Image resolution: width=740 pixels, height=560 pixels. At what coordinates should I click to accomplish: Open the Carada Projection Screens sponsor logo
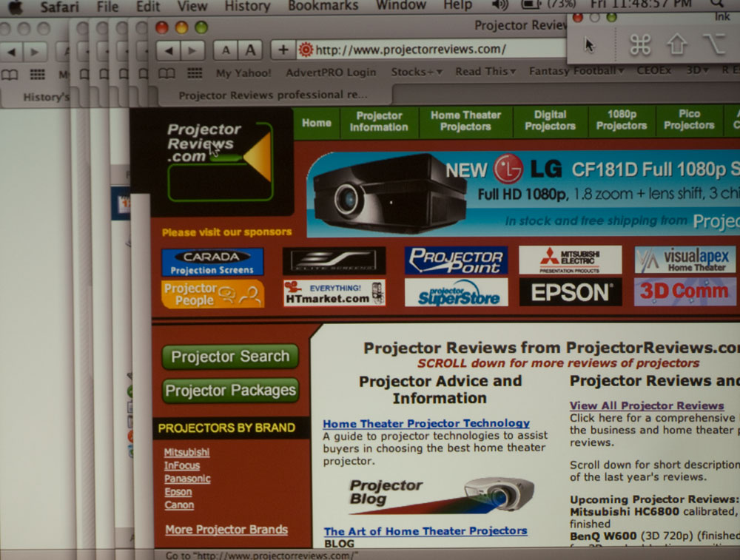[212, 262]
